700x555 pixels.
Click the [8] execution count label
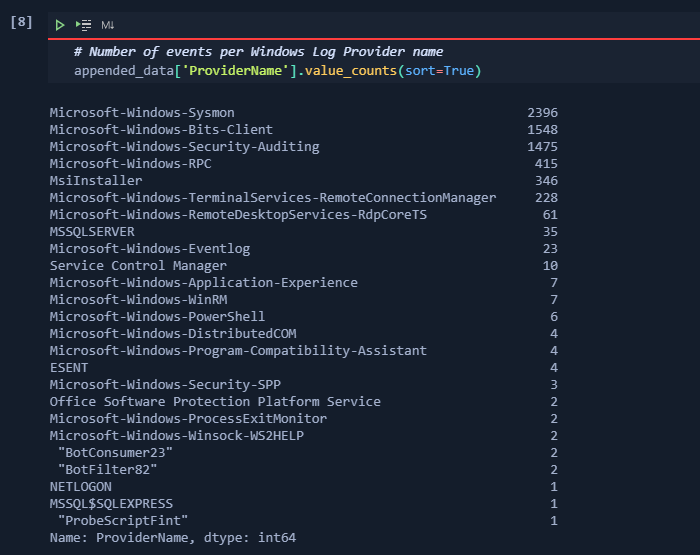point(21,22)
